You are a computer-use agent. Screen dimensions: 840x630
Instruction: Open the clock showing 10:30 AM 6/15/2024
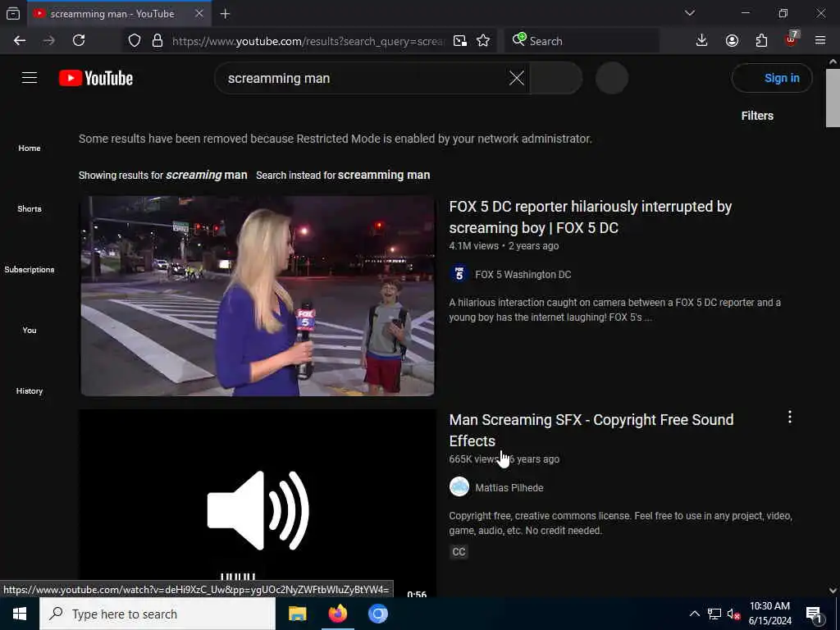(769, 614)
